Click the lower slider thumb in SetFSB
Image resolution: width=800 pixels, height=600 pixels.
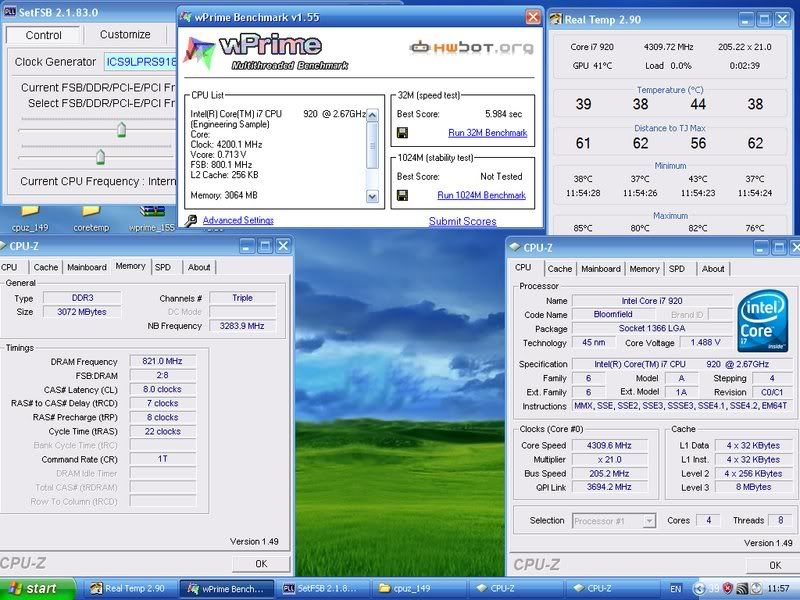point(101,157)
